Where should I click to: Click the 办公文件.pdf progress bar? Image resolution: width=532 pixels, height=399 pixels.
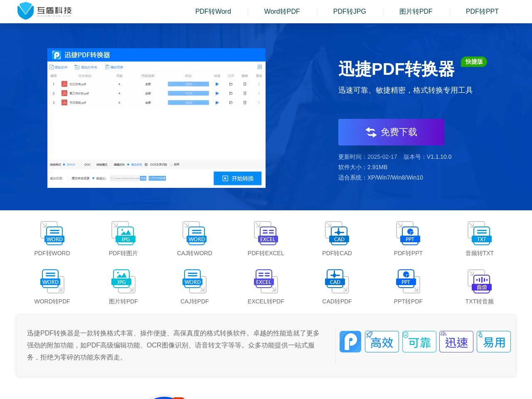click(x=188, y=84)
